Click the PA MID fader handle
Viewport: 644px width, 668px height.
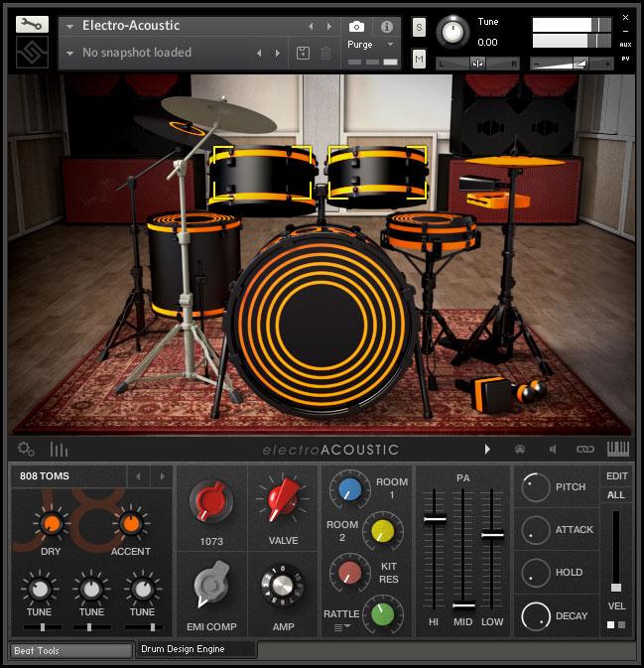click(462, 604)
